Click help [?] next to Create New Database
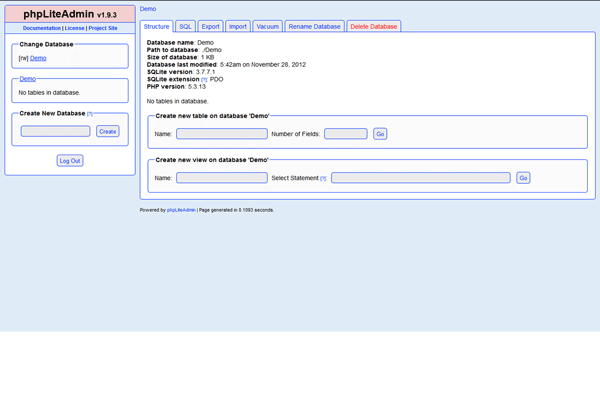 90,114
